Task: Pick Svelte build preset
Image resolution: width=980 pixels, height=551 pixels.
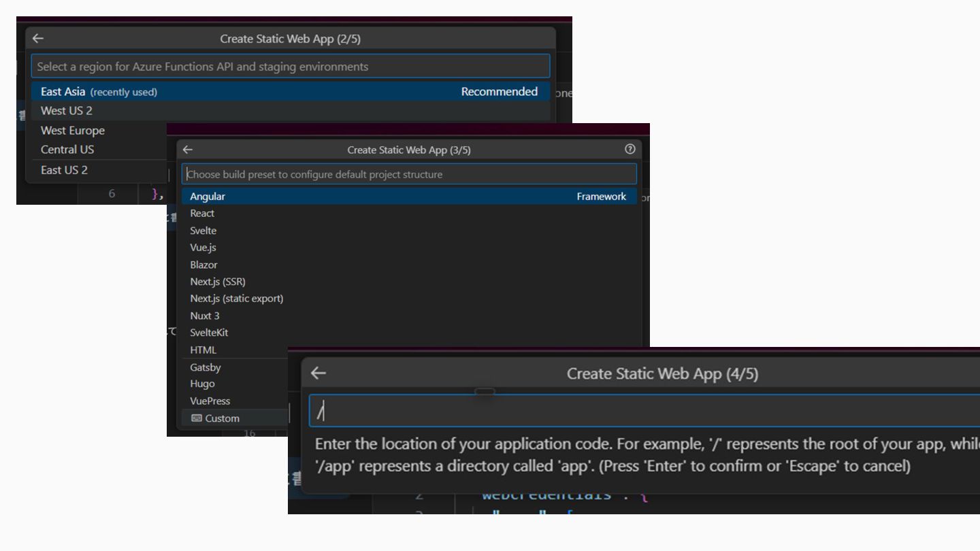Action: (x=409, y=231)
